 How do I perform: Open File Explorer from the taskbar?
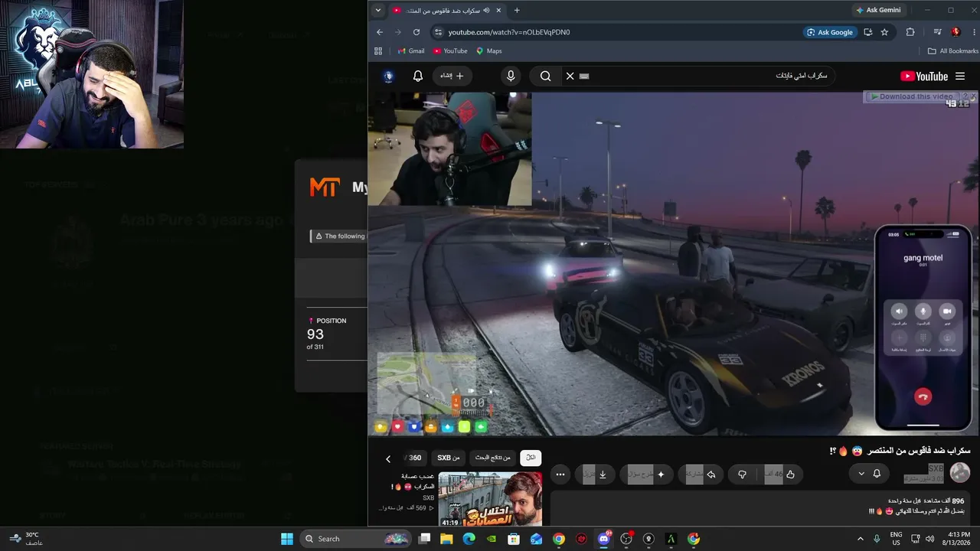point(446,539)
